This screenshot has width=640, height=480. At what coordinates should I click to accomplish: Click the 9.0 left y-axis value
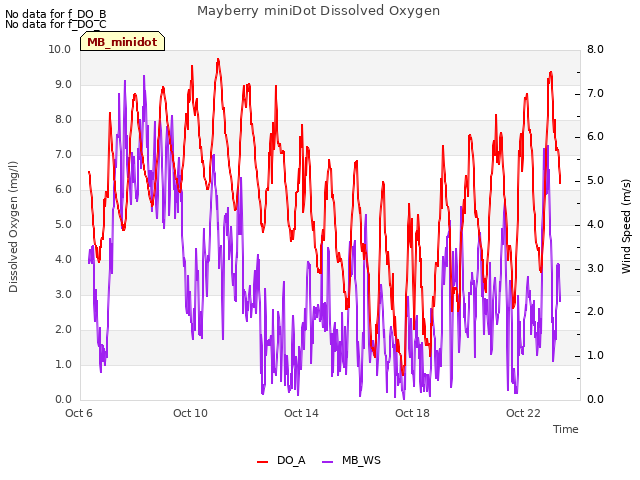point(63,84)
